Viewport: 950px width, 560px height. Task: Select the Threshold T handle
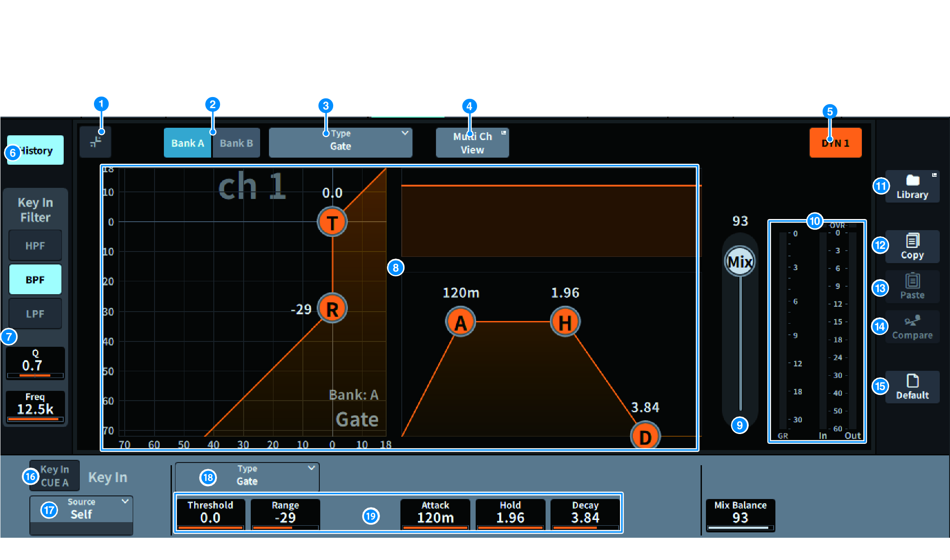332,222
